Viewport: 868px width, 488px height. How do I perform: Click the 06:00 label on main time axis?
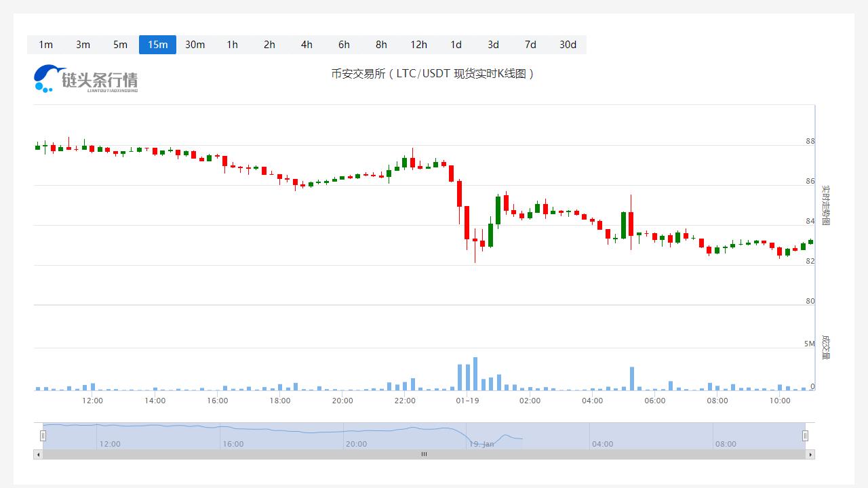coord(655,401)
